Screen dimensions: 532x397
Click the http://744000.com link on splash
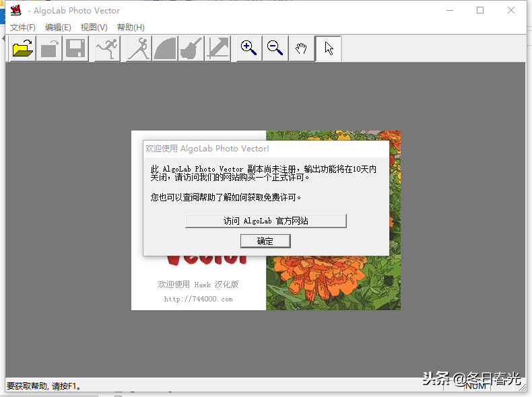(198, 299)
